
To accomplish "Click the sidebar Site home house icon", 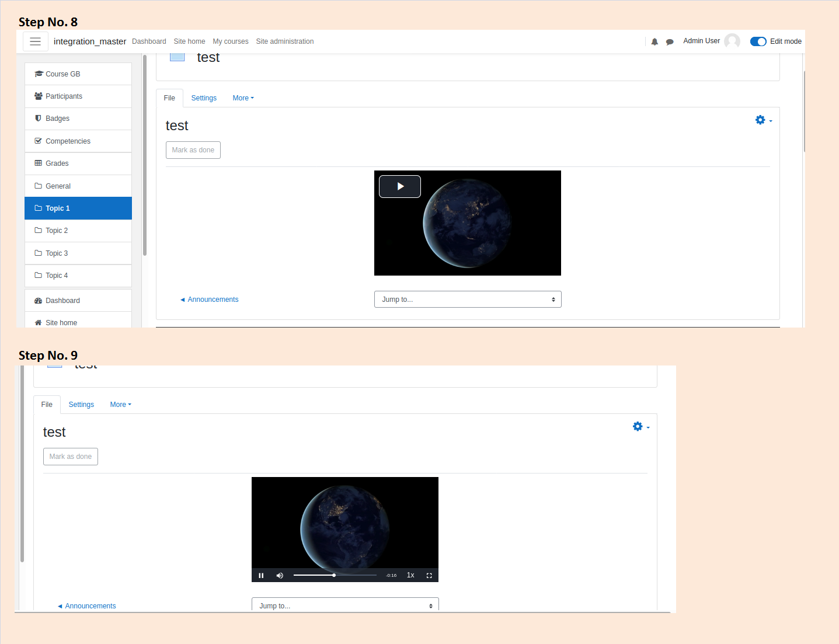I will tap(39, 323).
